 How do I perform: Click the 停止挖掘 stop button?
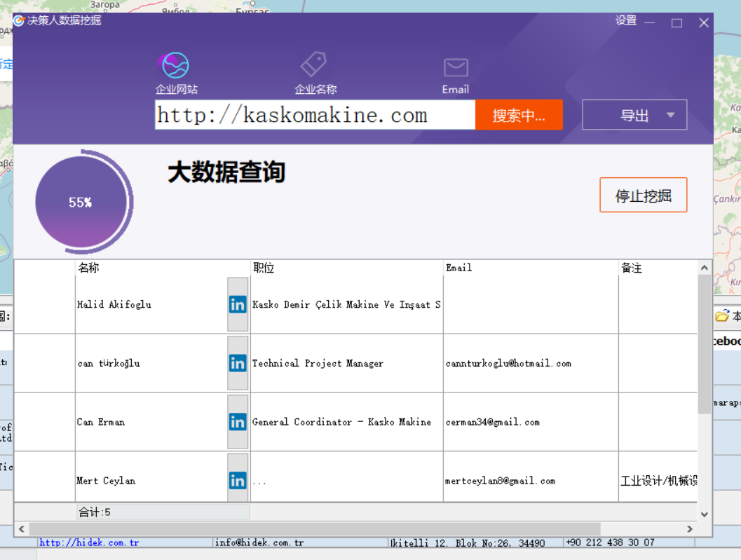click(x=643, y=195)
